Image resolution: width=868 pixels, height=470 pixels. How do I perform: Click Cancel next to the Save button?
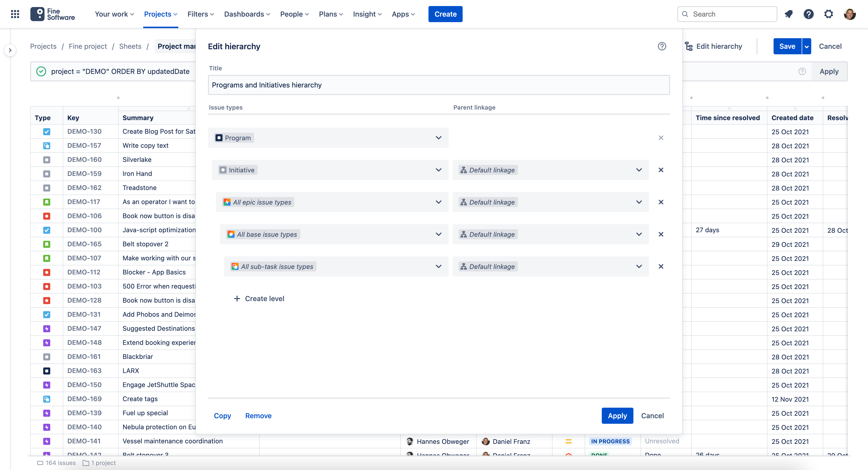click(x=830, y=46)
